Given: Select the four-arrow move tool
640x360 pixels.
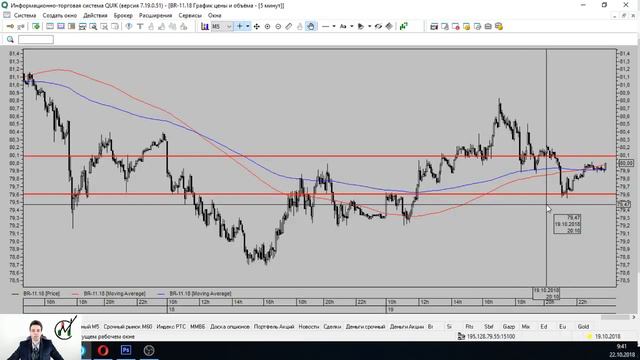Looking at the screenshot, I should pos(257,27).
